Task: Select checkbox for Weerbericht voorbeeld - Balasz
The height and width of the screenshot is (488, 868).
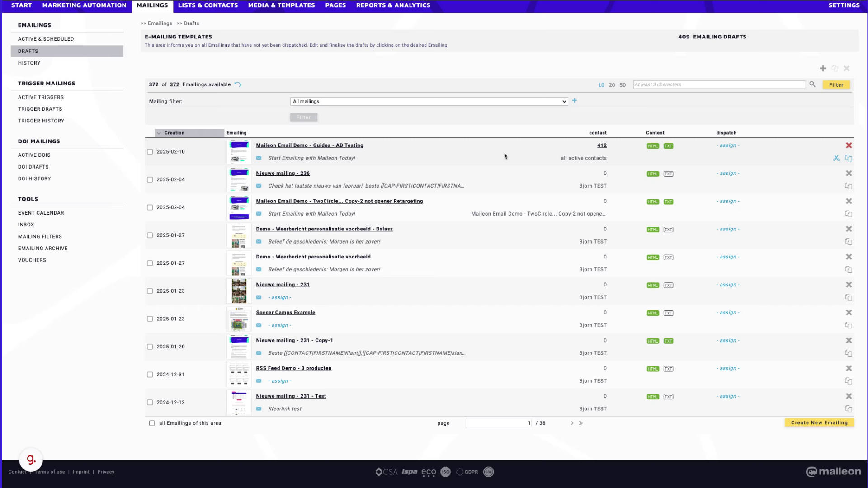Action: click(x=150, y=235)
